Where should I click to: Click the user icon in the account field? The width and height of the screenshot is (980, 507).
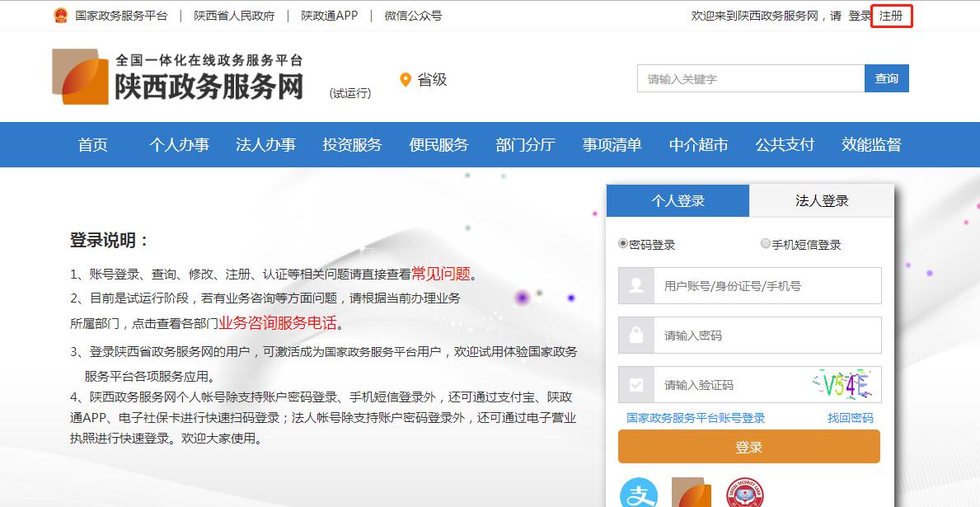tap(635, 285)
